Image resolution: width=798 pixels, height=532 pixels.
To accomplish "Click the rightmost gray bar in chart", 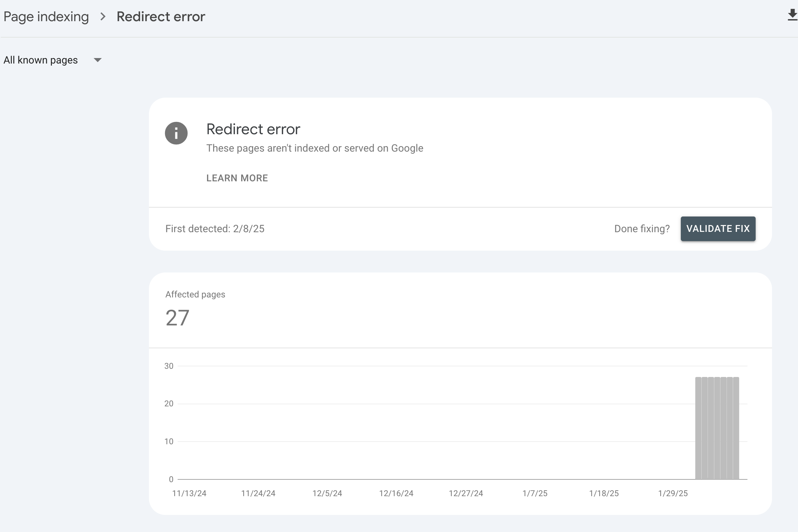I will coord(736,428).
